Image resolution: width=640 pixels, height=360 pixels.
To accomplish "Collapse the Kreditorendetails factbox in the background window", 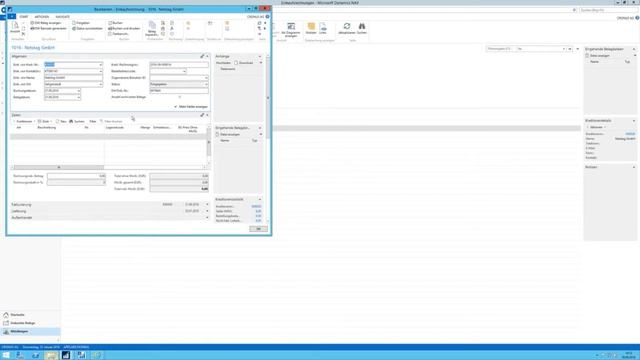I will click(x=634, y=121).
